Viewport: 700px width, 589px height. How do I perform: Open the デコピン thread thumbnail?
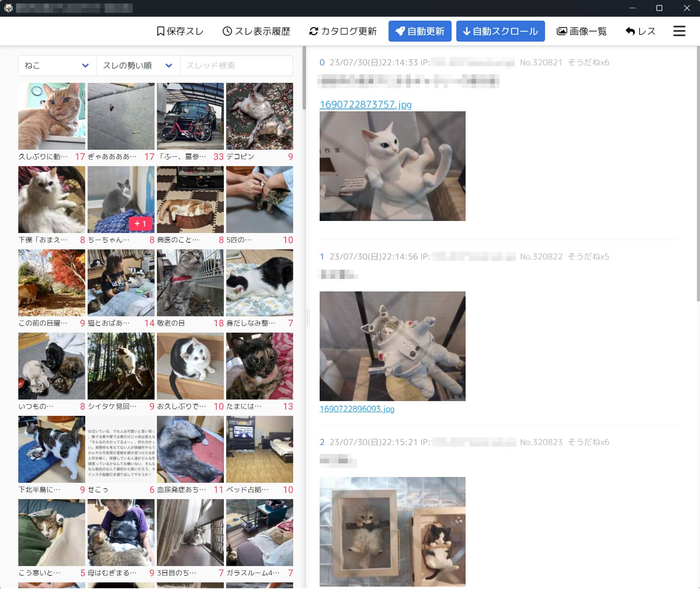coord(259,116)
